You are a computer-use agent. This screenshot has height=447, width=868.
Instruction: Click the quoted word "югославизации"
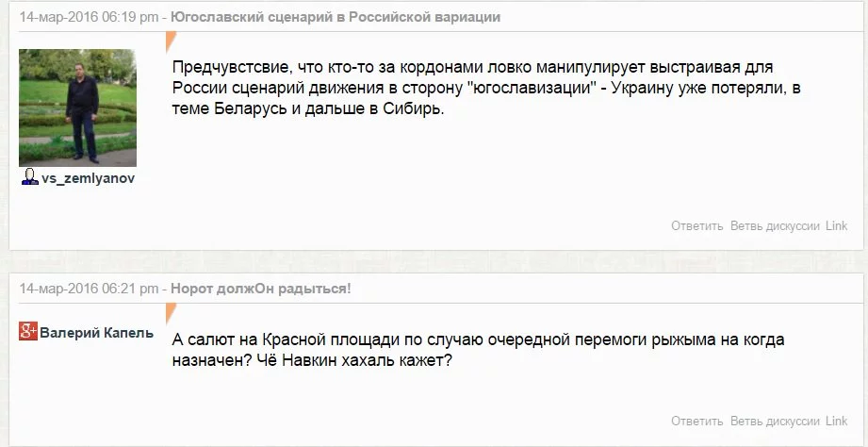coord(530,89)
